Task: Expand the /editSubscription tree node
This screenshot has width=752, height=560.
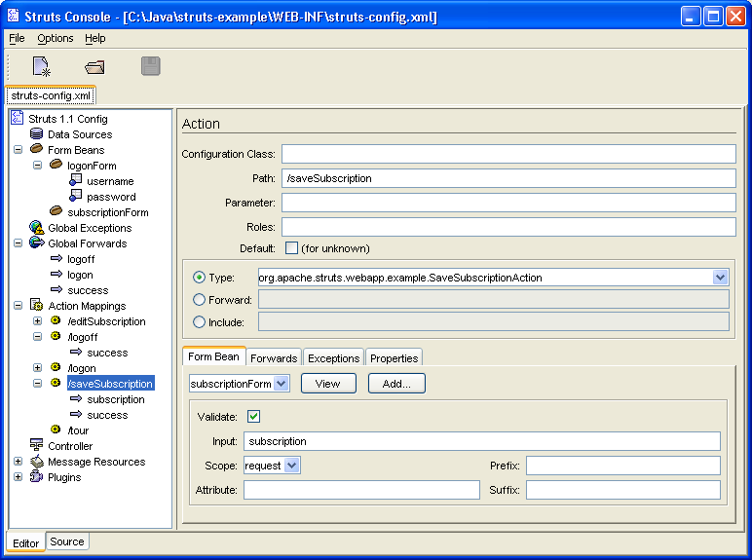Action: click(37, 321)
